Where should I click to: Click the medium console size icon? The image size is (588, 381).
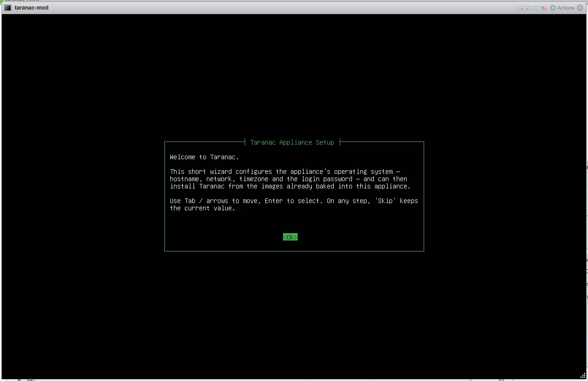(528, 8)
